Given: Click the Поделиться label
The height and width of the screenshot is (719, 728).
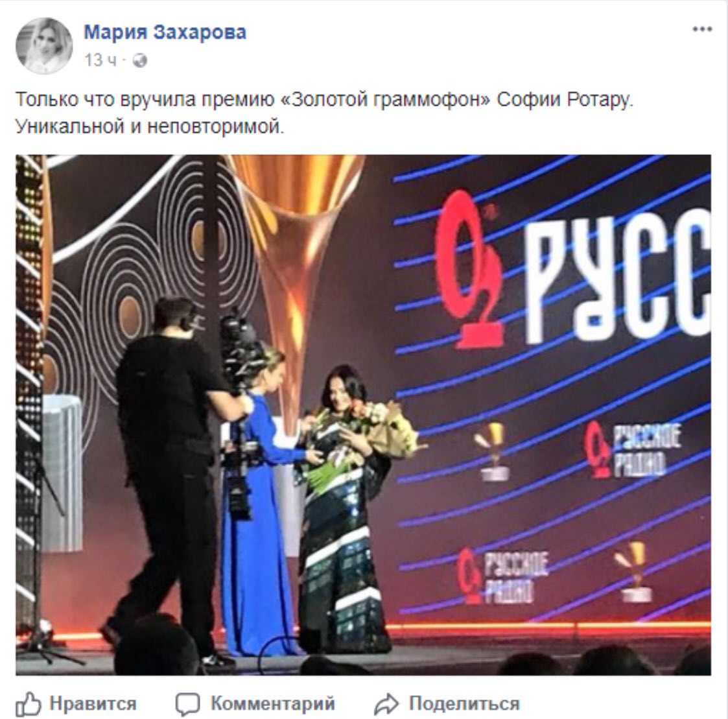Looking at the screenshot, I should 464,704.
